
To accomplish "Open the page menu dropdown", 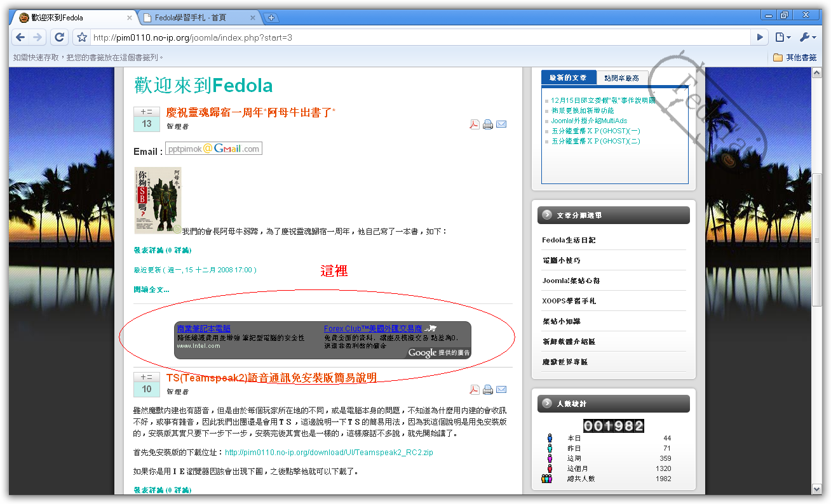I will pos(783,37).
